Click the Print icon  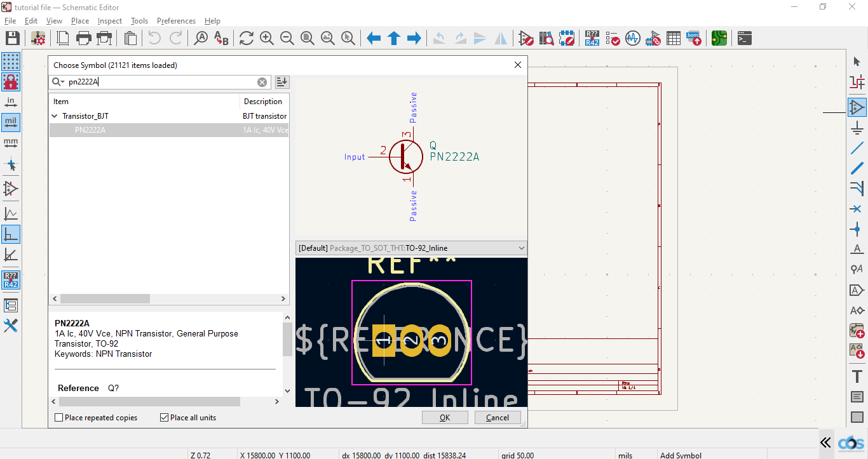pos(84,38)
